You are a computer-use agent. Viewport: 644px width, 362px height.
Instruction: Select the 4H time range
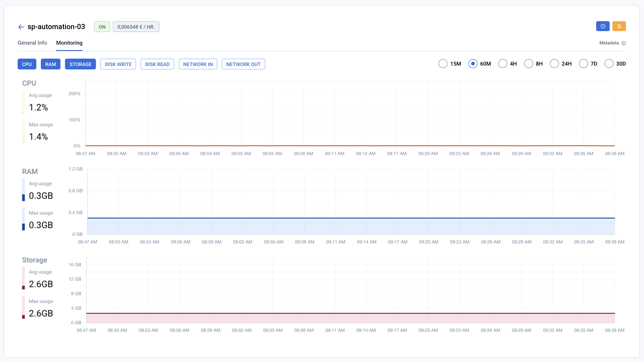click(503, 64)
